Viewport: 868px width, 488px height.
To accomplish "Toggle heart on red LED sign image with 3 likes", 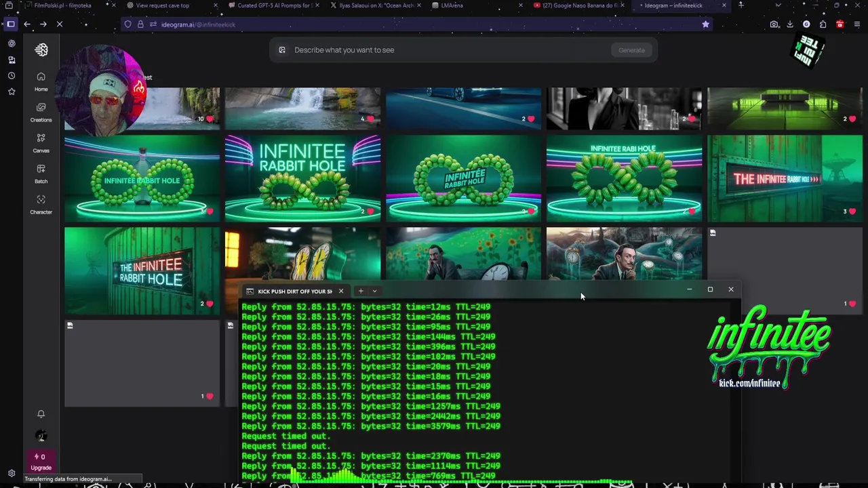I will click(852, 211).
